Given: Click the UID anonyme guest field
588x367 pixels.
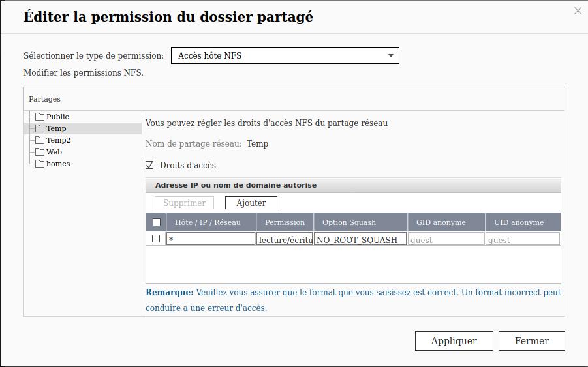Looking at the screenshot, I should coord(523,239).
